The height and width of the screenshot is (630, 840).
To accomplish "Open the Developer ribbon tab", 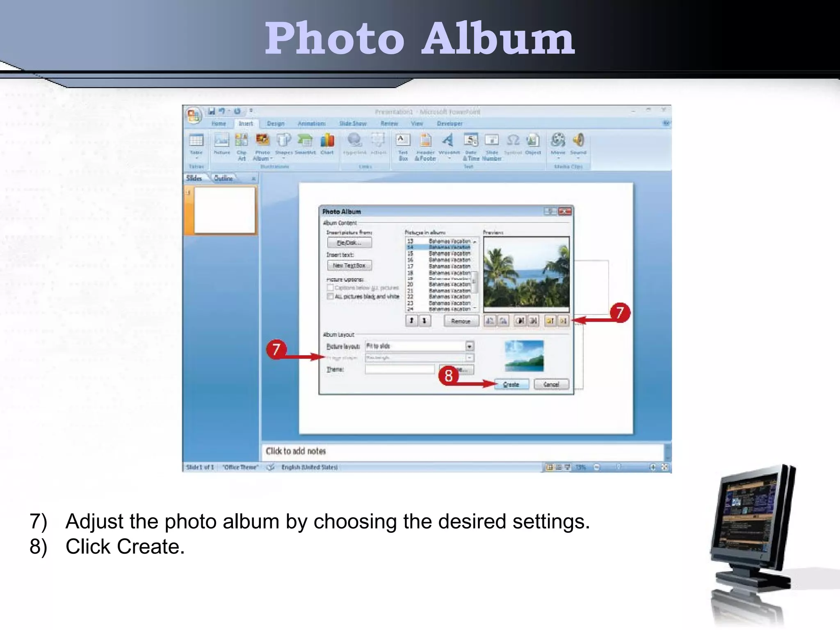I will 450,123.
